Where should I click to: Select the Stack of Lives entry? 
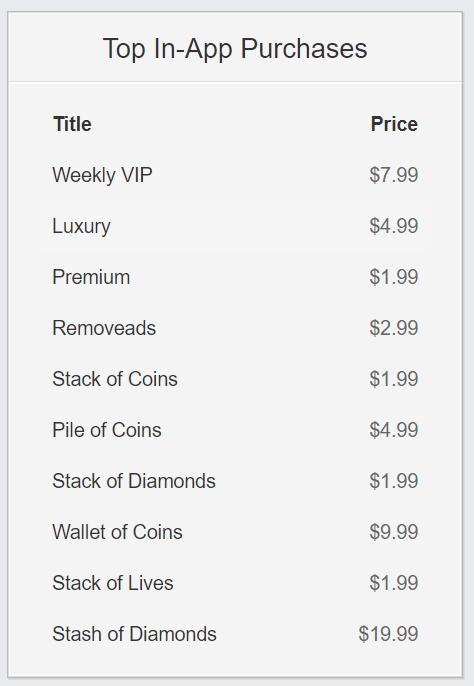(x=113, y=583)
